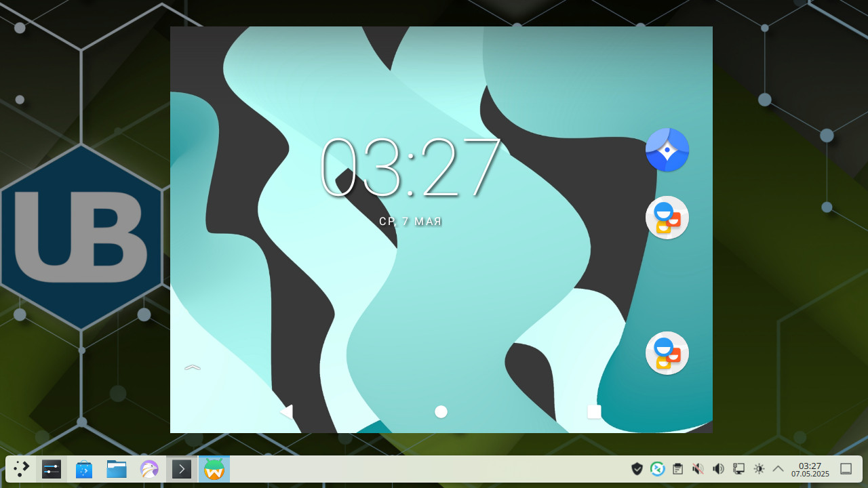
Task: Click the muted audio tray icon
Action: coord(698,468)
